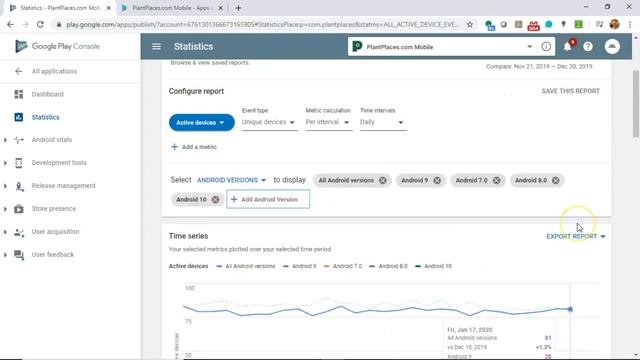Toggle Android 9 legend entry
Image resolution: width=640 pixels, height=360 pixels.
tap(300, 266)
